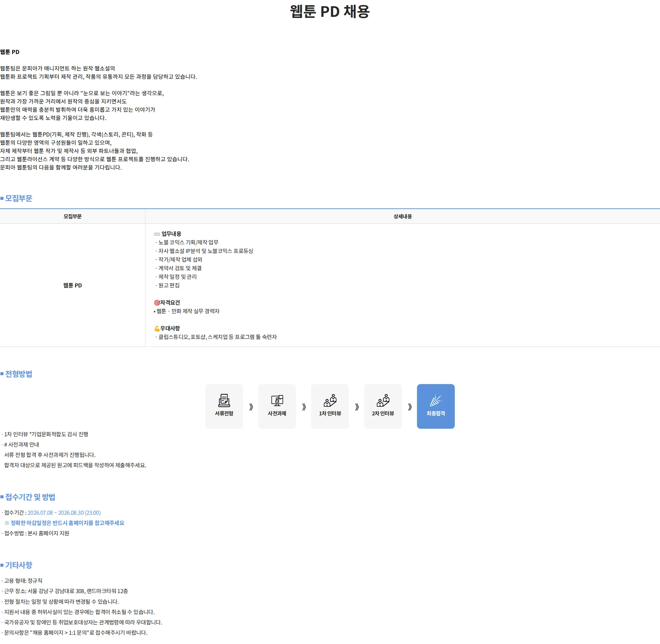The height and width of the screenshot is (644, 660).
Task: Click the notice 정확한 마감일정은 반드시 홈페이지를 참고해주세요
Action: [x=67, y=523]
